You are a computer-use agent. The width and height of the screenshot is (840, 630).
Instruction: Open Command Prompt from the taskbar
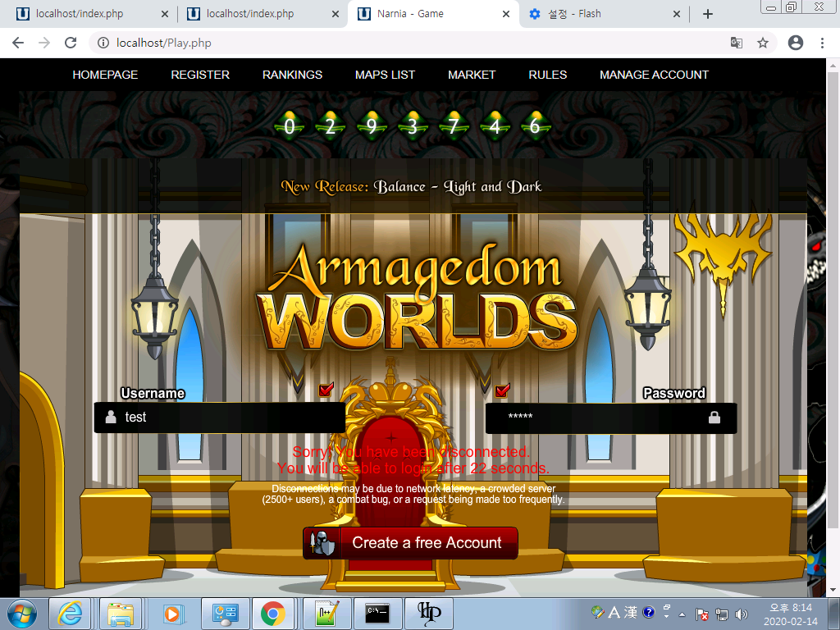[377, 614]
